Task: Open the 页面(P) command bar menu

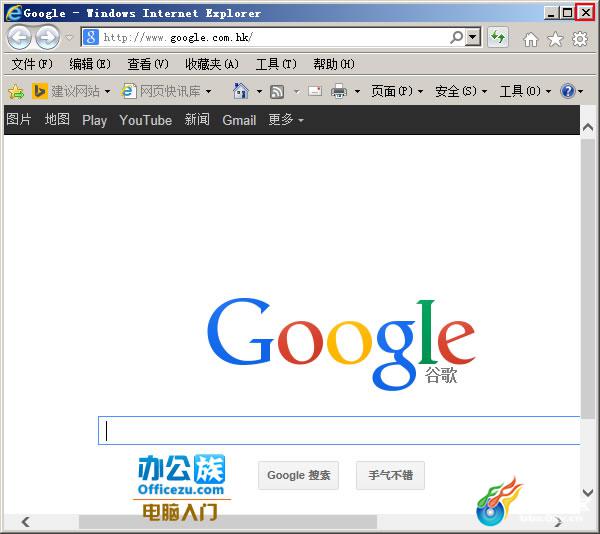Action: coord(397,91)
